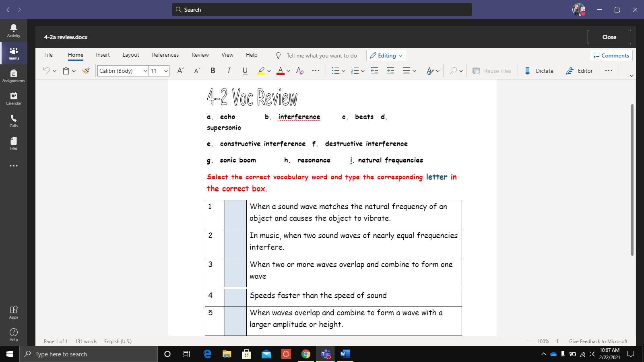Click the Paste clipboard icon

(66, 71)
